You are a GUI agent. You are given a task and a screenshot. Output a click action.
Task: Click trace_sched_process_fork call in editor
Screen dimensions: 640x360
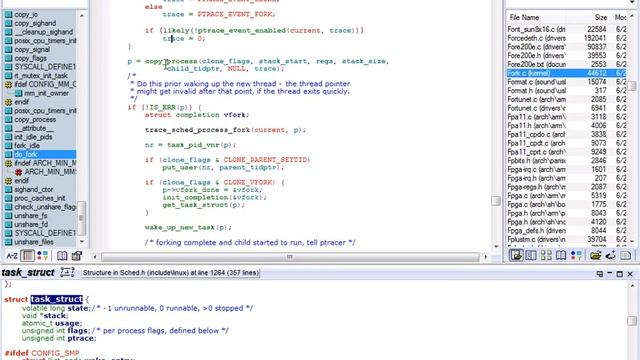click(x=197, y=130)
